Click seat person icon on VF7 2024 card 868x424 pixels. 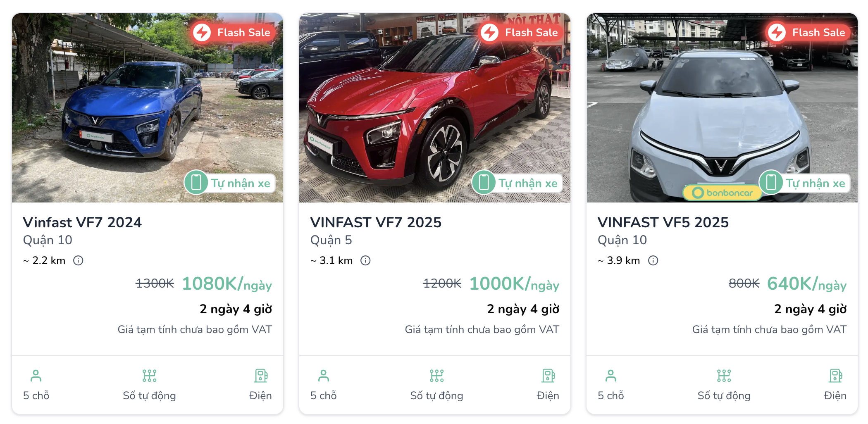pos(36,376)
